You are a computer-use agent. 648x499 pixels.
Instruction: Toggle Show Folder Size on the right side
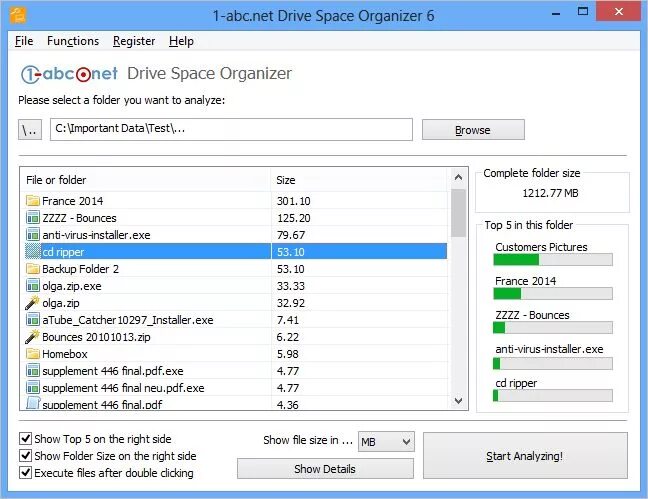[x=26, y=456]
